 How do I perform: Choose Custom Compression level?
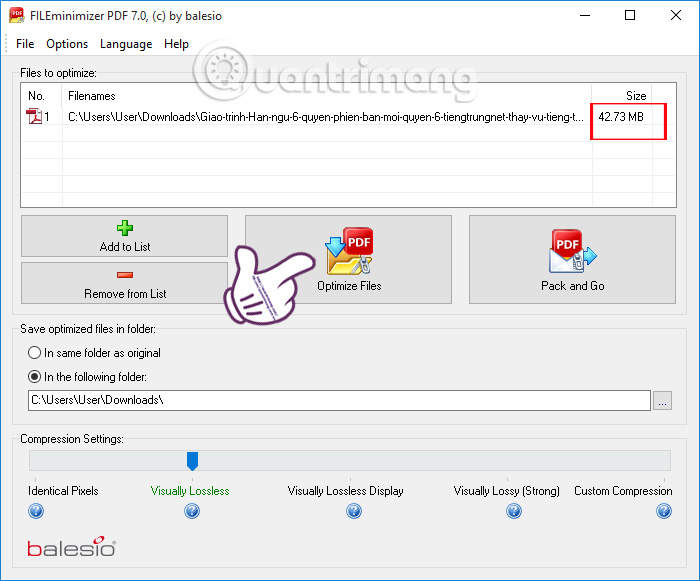coord(623,491)
